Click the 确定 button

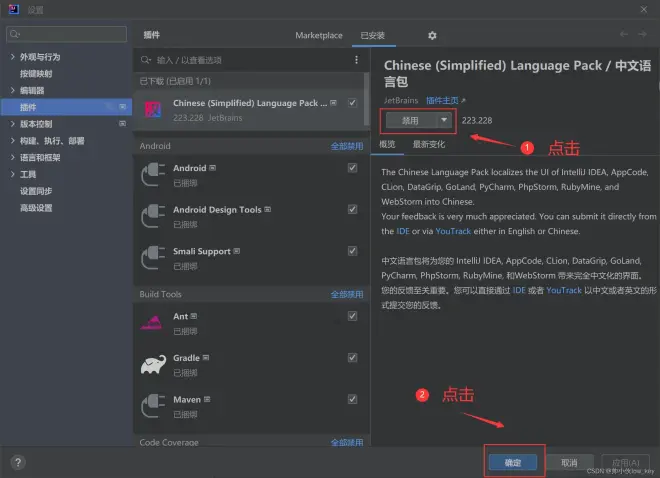(x=513, y=462)
